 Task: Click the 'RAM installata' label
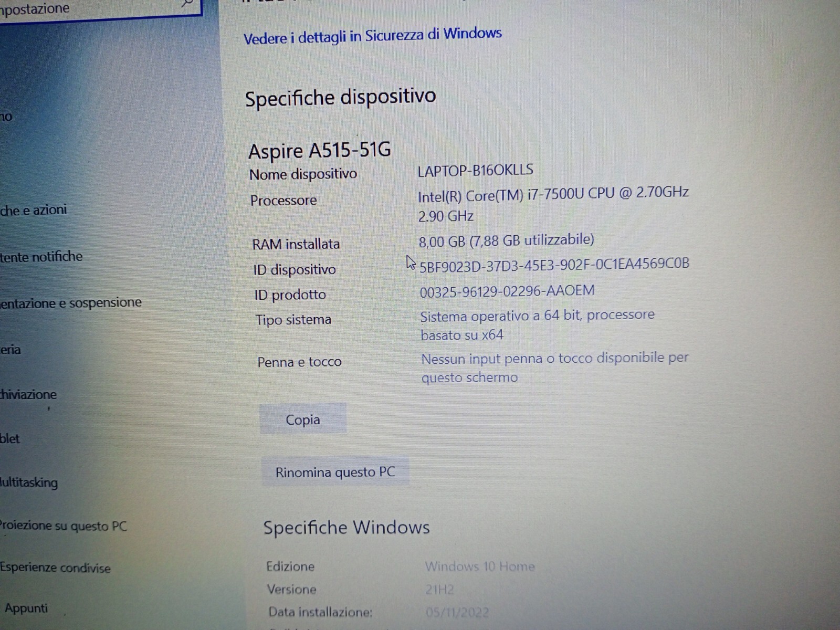tap(296, 244)
